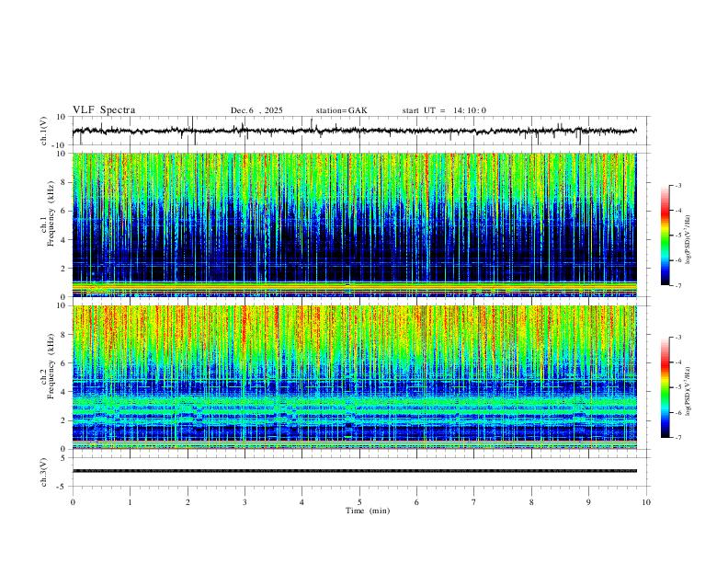
Task: Click inside the ch.1 spectrogram panel
Action: click(x=355, y=224)
